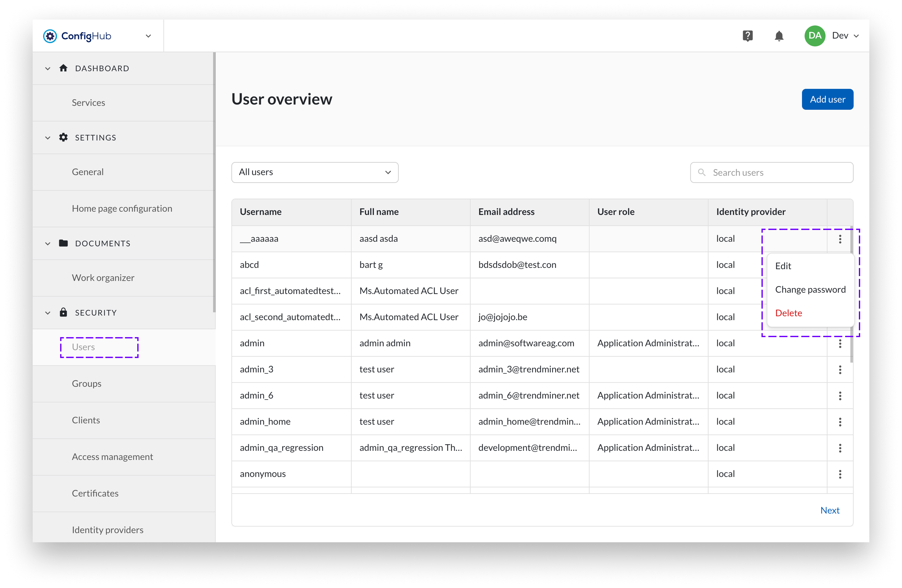The width and height of the screenshot is (902, 588).
Task: Open the All users filter dropdown
Action: (315, 172)
